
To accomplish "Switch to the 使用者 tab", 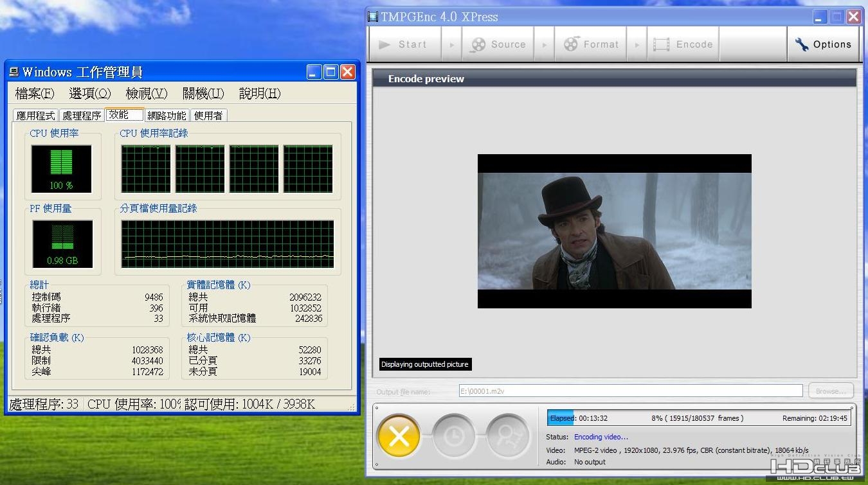I will point(208,116).
